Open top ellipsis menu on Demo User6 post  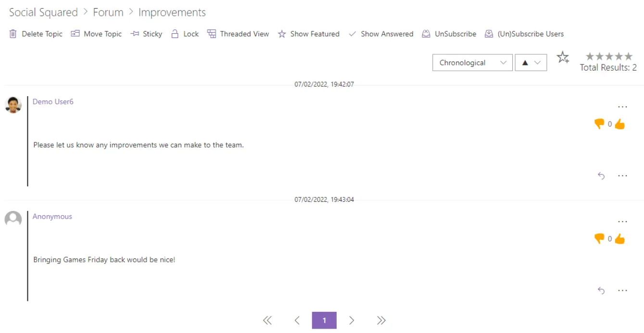pyautogui.click(x=622, y=107)
